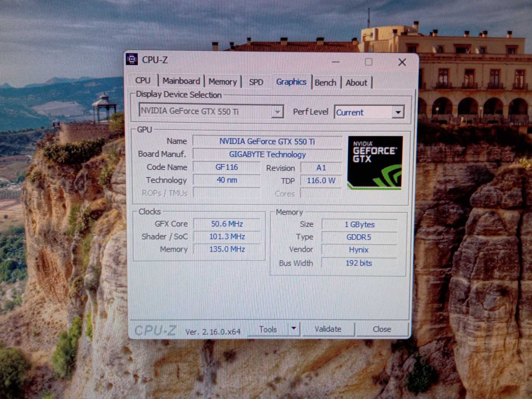Click the GPU name value field
The height and width of the screenshot is (399, 532).
click(x=267, y=141)
